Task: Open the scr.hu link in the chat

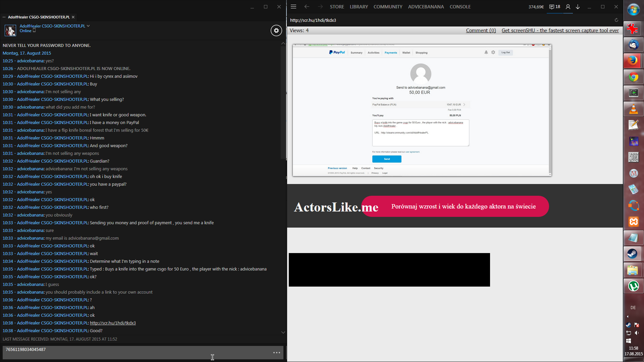Action: [113, 323]
